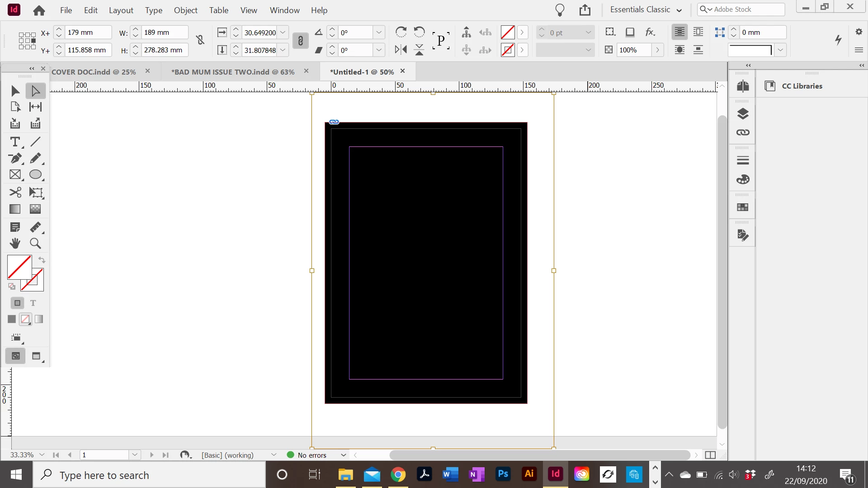Image resolution: width=868 pixels, height=488 pixels.
Task: Toggle Constrain proportions for scaling chain
Action: pos(300,41)
